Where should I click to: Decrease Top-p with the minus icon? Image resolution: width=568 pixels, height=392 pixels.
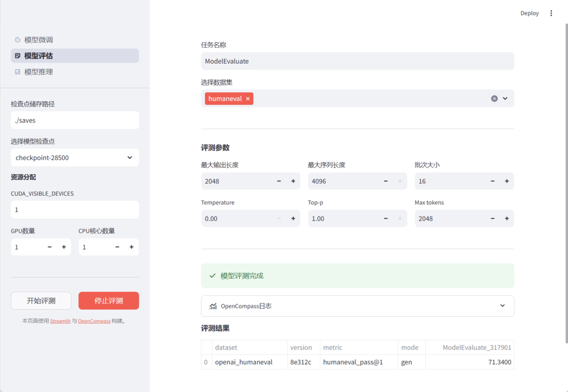[386, 218]
